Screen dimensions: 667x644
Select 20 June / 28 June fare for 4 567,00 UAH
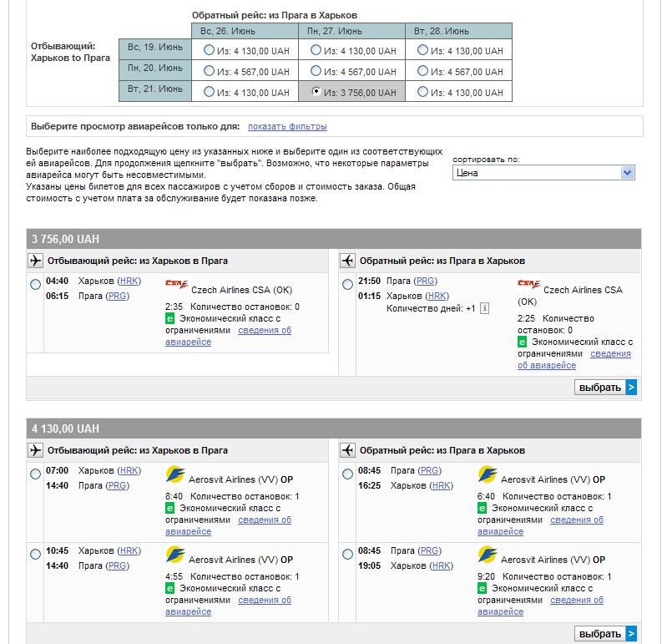(422, 72)
